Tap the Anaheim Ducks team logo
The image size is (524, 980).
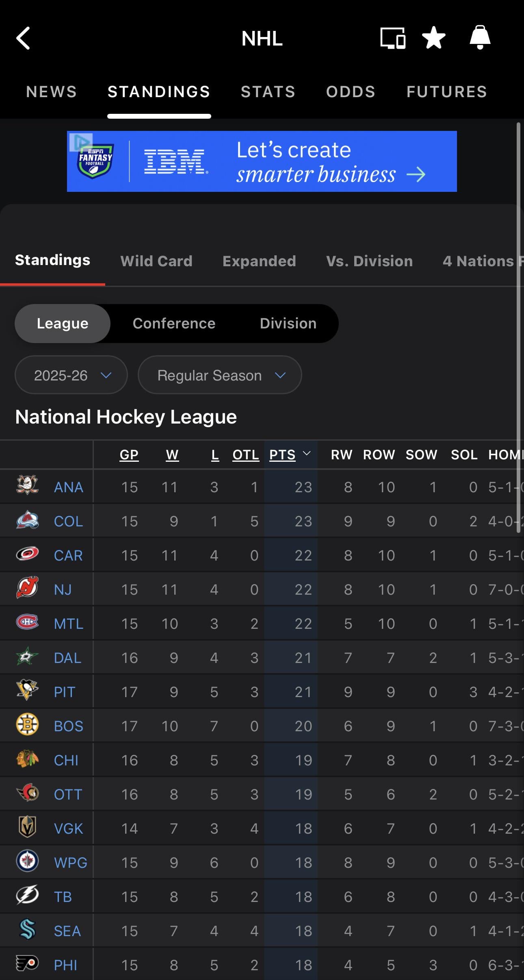tap(27, 486)
